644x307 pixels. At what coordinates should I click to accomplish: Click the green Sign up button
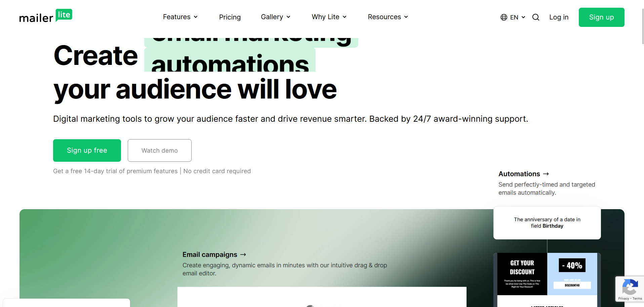(x=601, y=17)
